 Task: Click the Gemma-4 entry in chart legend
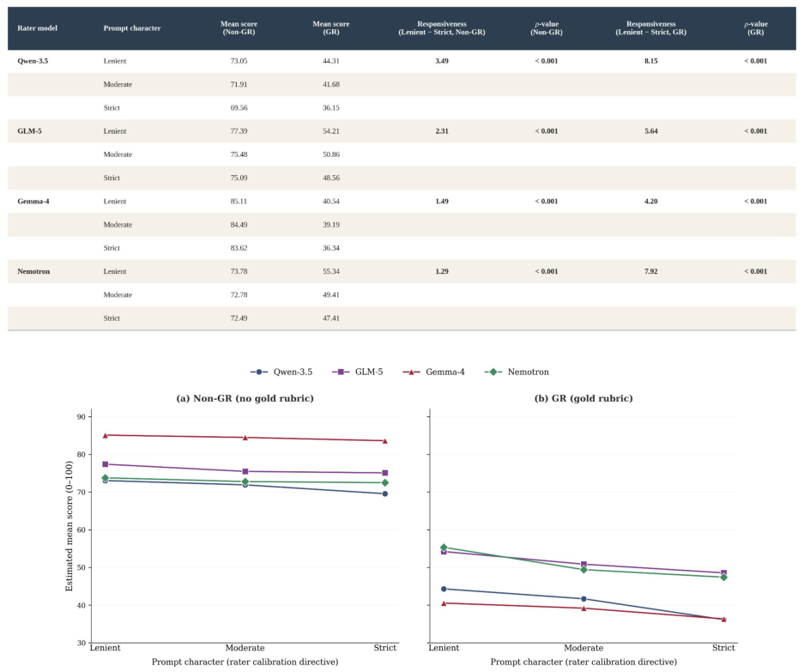click(434, 372)
